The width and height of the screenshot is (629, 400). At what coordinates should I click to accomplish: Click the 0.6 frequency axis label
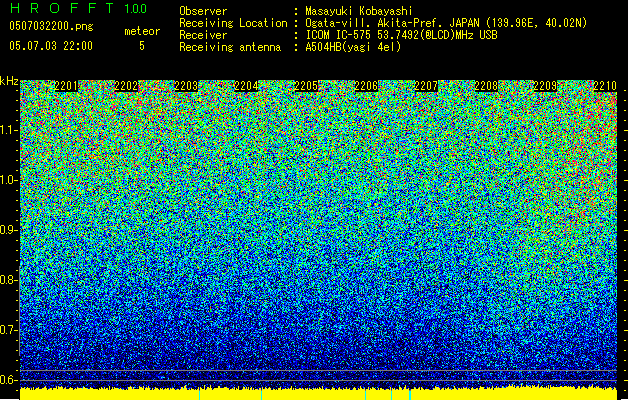point(8,380)
